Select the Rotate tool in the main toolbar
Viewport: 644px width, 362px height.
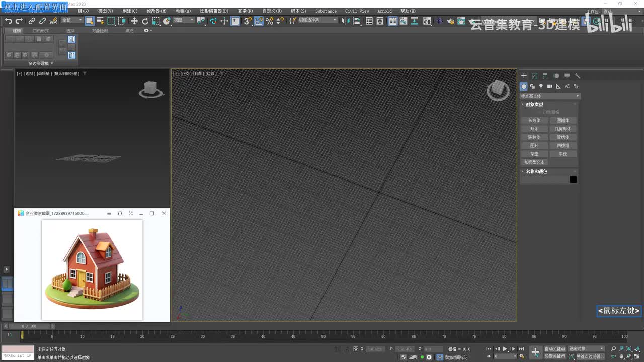pyautogui.click(x=145, y=21)
